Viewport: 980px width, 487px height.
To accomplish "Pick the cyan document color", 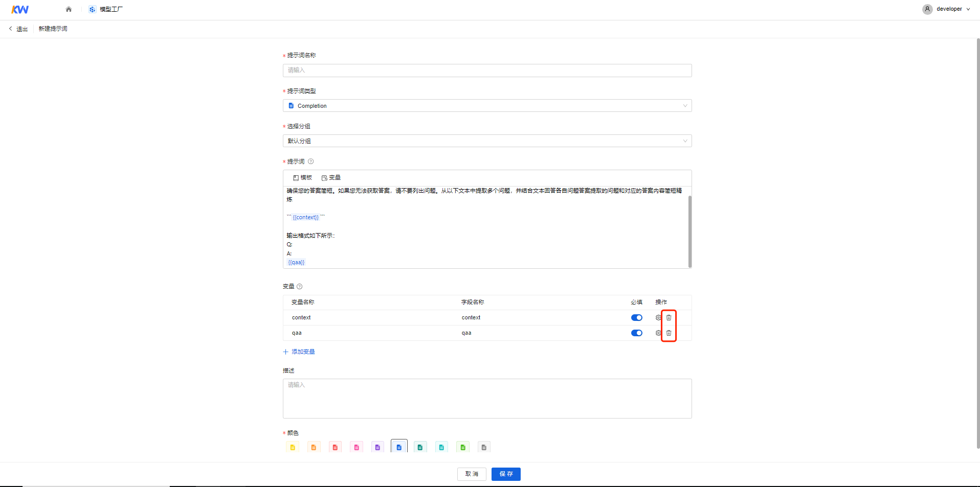I will point(441,447).
